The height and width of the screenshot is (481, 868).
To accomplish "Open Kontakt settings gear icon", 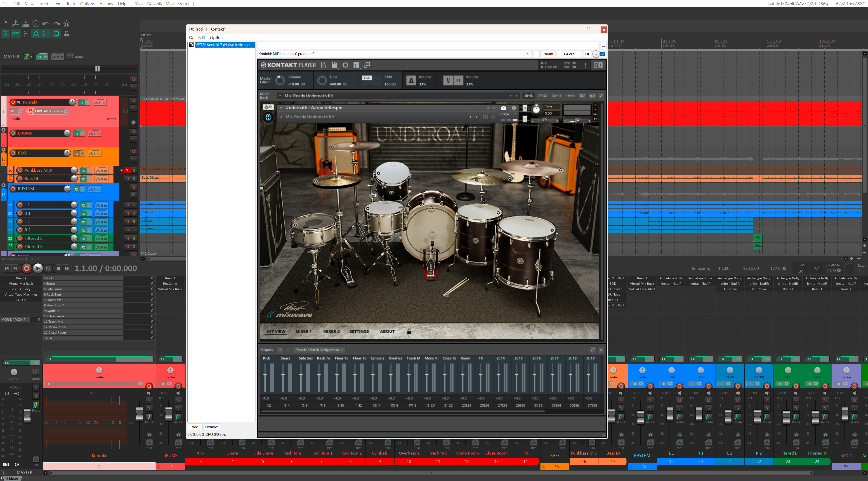I will (x=345, y=65).
